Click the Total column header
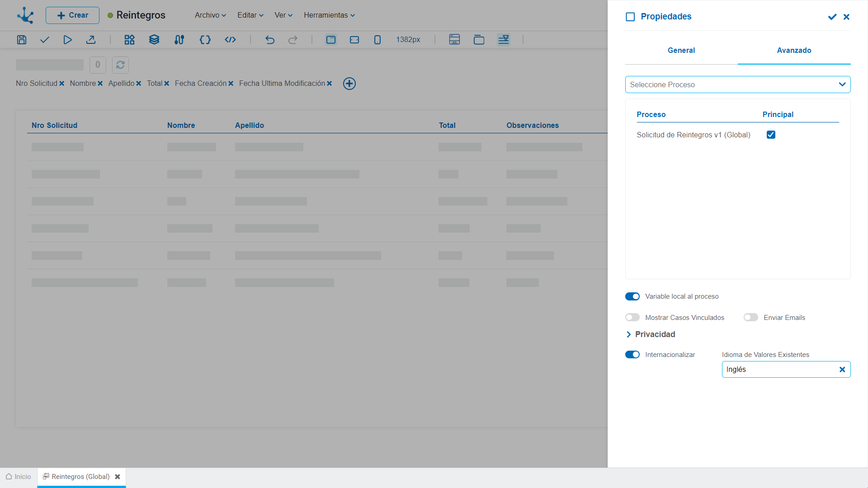Screen dimensions: 868x488 pos(447,125)
